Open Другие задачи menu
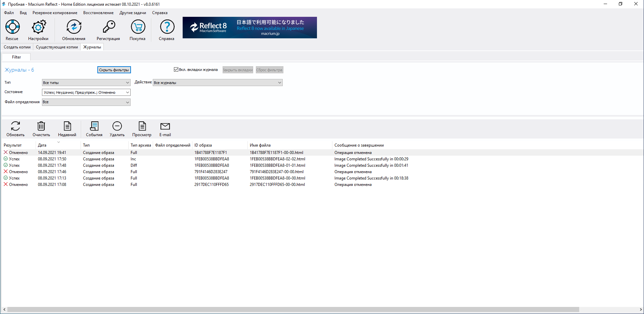 point(133,13)
